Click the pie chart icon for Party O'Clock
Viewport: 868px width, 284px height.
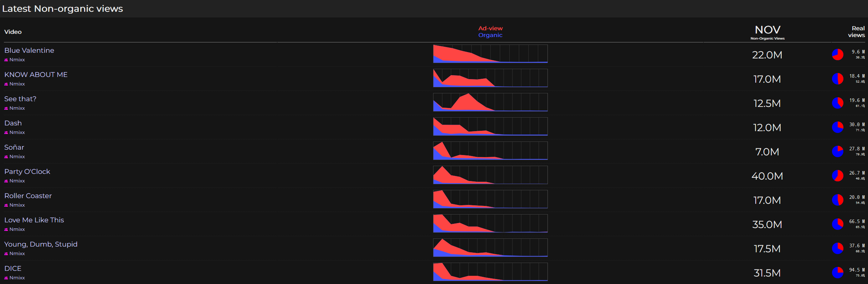pyautogui.click(x=838, y=176)
